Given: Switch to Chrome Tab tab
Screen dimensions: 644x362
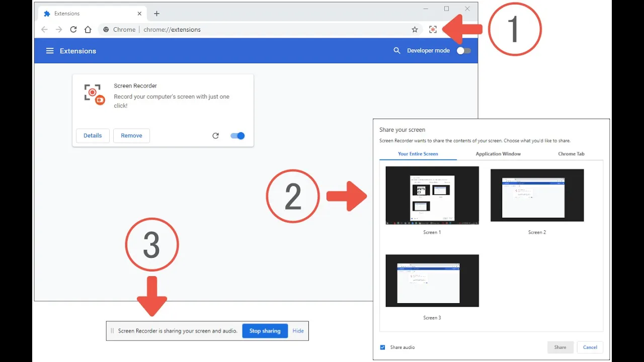Looking at the screenshot, I should 571,154.
